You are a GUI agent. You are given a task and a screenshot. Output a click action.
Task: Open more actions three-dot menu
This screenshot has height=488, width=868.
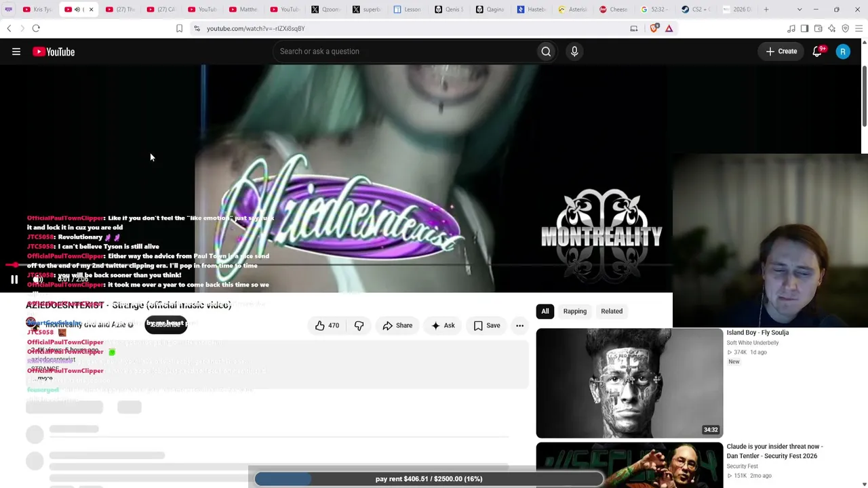pyautogui.click(x=519, y=325)
